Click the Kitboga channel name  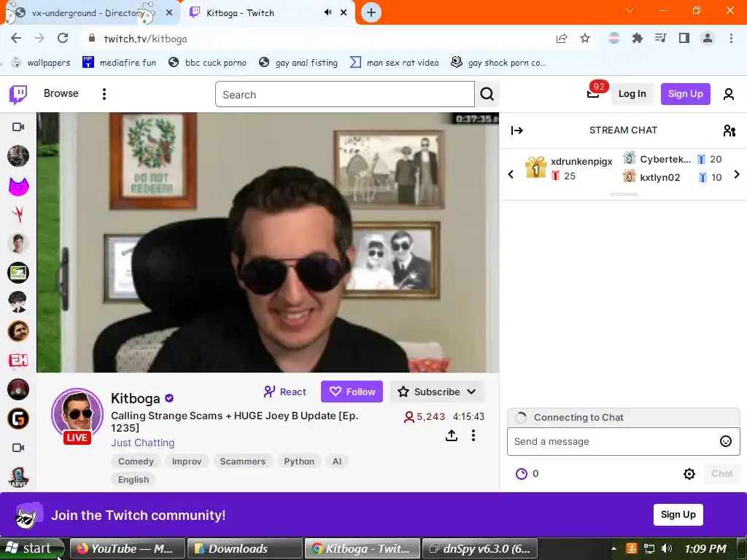135,398
